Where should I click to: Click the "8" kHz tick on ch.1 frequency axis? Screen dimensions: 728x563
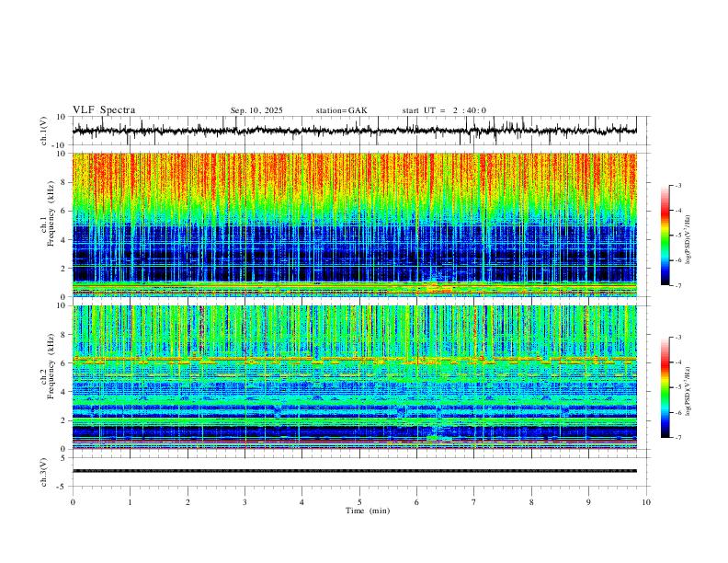(63, 182)
